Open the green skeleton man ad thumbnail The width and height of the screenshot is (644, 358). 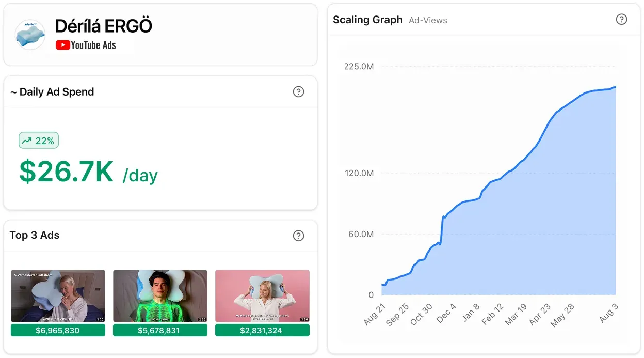[160, 296]
